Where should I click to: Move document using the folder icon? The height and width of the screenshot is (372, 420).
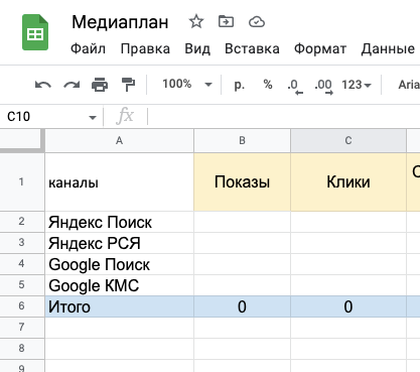[x=226, y=22]
